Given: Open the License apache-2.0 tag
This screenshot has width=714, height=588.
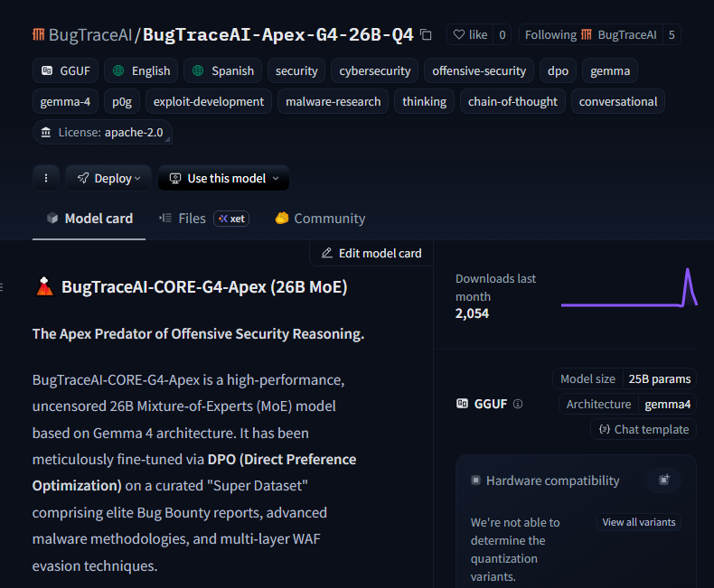Looking at the screenshot, I should (102, 132).
